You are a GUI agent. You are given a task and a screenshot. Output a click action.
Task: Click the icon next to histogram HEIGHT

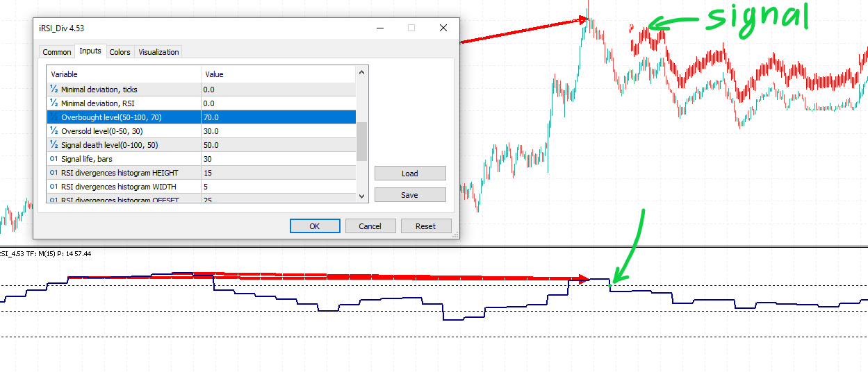[54, 173]
